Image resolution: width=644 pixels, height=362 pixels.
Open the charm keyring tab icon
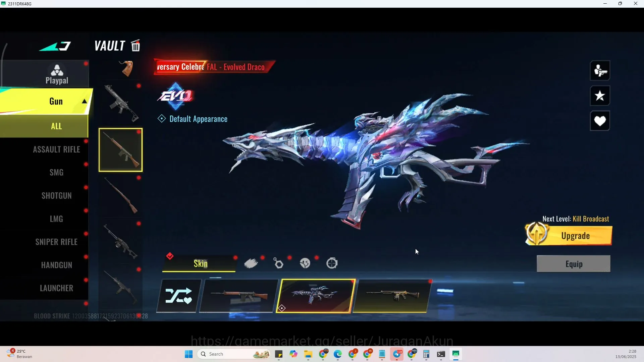(278, 263)
